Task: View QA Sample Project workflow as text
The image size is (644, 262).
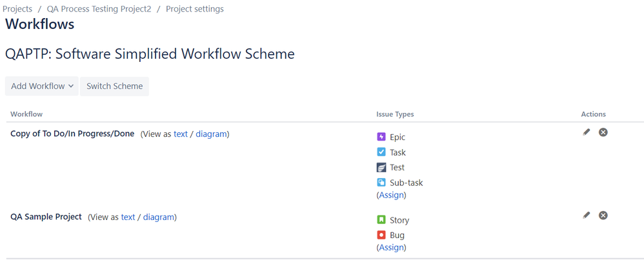Action: click(x=128, y=217)
